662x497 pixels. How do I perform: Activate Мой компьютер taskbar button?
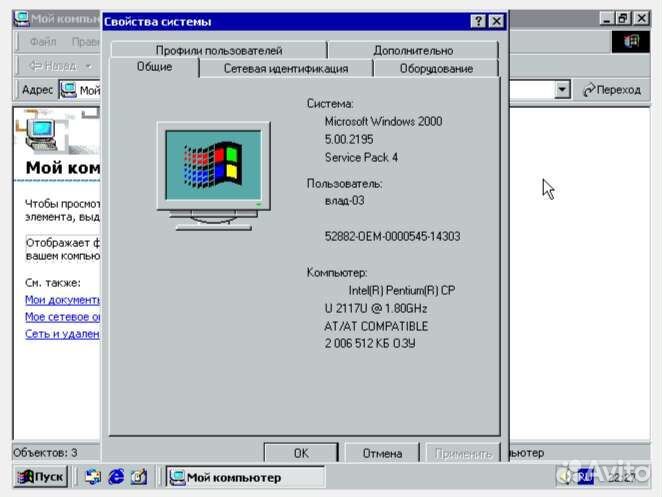click(245, 477)
